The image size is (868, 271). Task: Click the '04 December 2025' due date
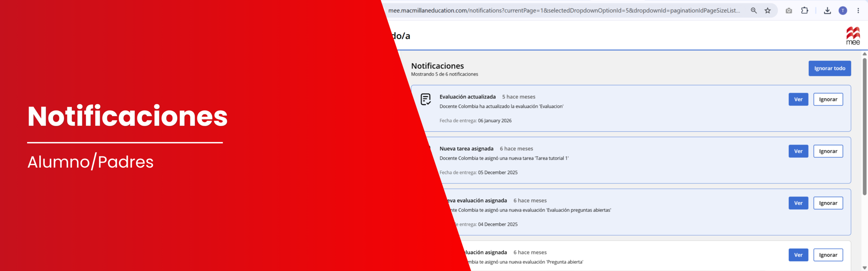[498, 224]
